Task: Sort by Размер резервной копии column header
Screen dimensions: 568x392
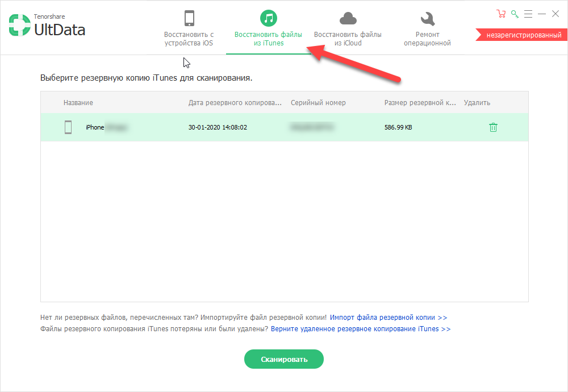Action: tap(420, 102)
